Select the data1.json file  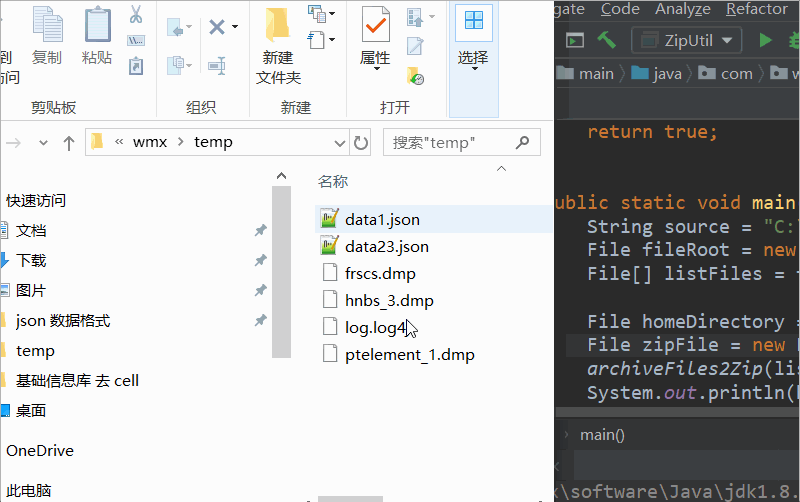point(434,219)
